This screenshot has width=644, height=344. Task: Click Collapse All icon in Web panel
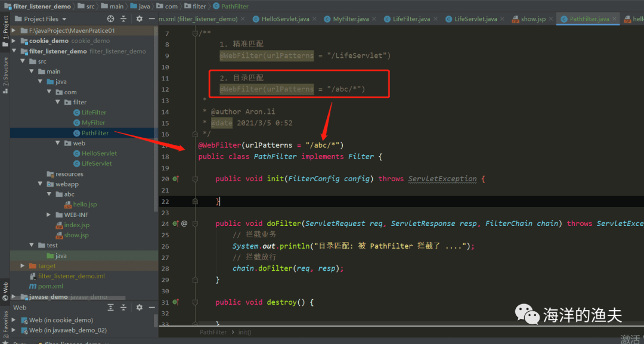[x=123, y=308]
